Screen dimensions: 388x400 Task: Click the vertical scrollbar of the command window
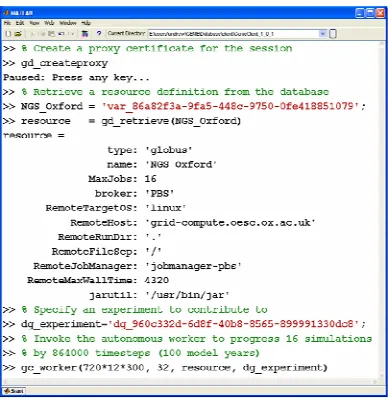[382, 210]
